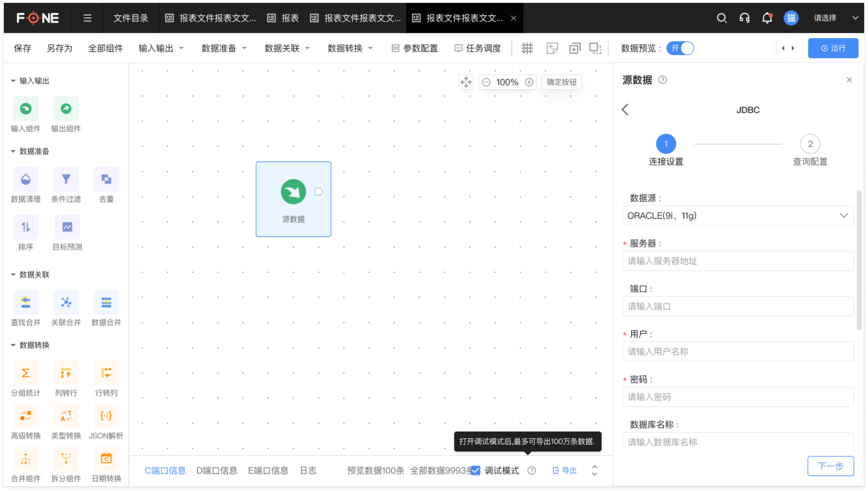The width and height of the screenshot is (868, 491).
Task: Click the 运行 run button
Action: coord(833,48)
